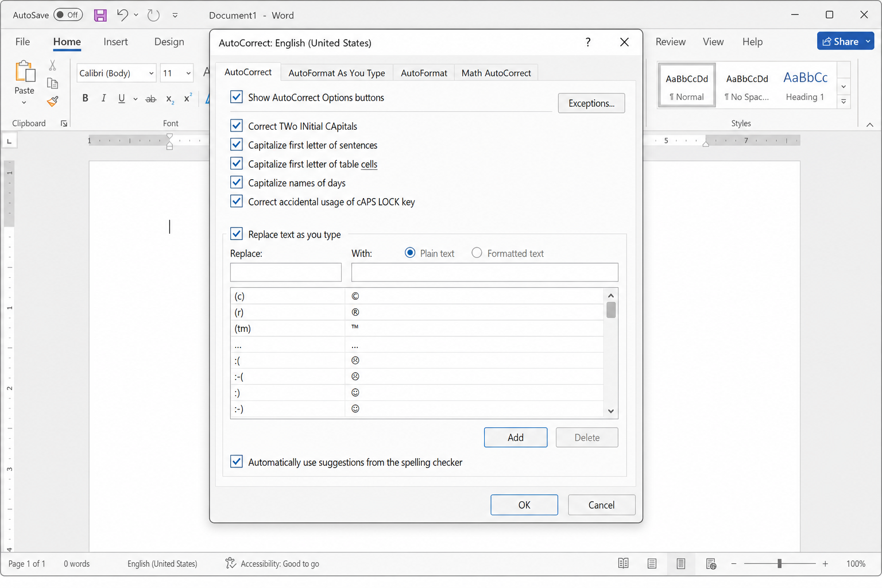
Task: Open the Insert ribbon tab
Action: (x=115, y=42)
